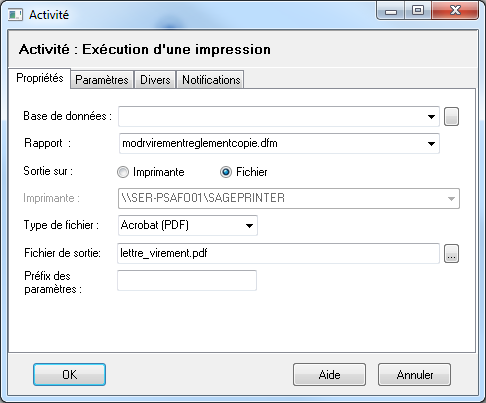The image size is (486, 403).
Task: Select the Propriétés tab
Action: point(40,78)
